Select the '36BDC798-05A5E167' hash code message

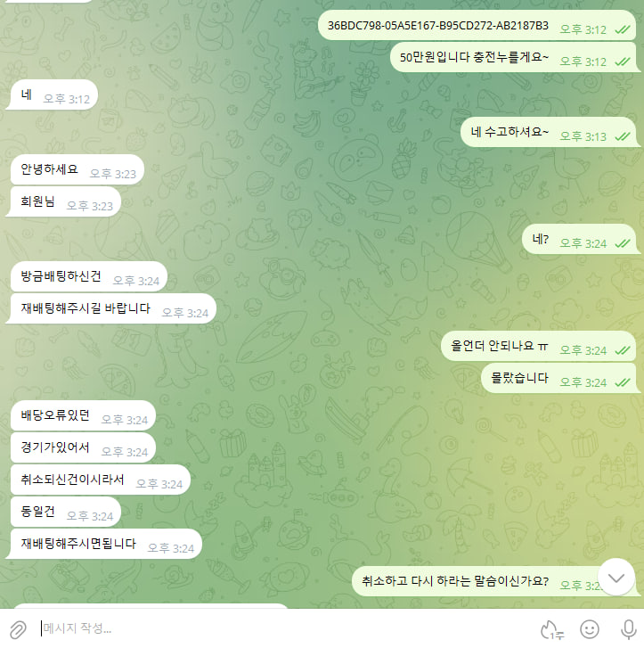477,26
